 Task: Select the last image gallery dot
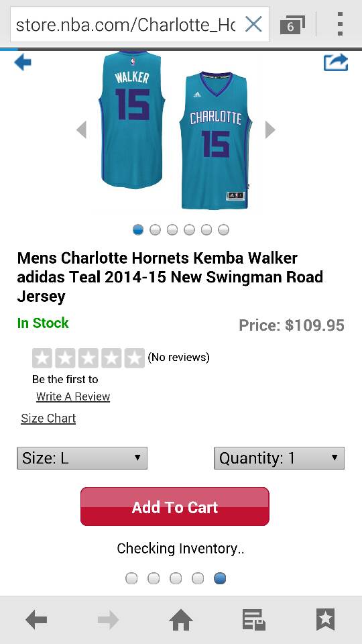click(223, 229)
